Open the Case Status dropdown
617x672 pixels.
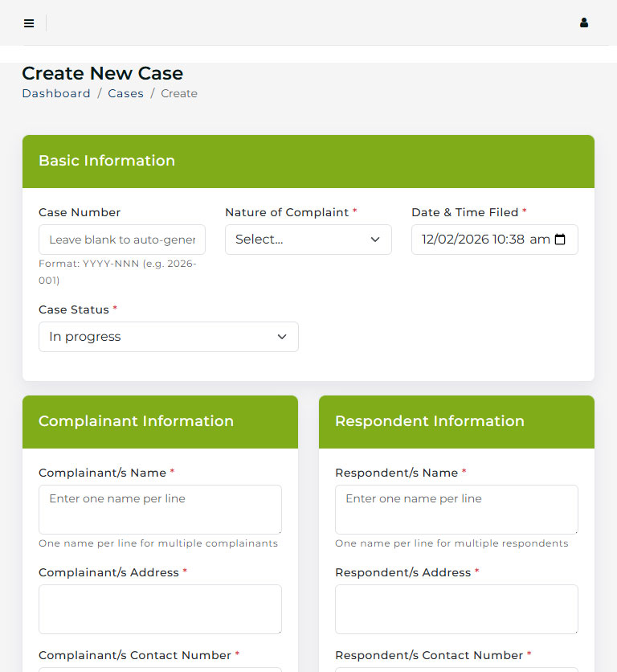pyautogui.click(x=168, y=337)
